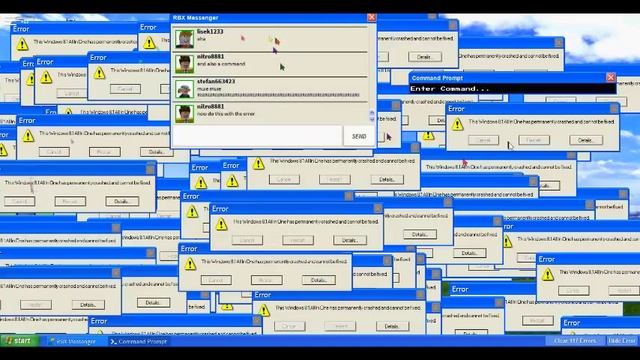Image resolution: width=640 pixels, height=360 pixels.
Task: Click Cancel in Error dialog under Command Prompt
Action: 483,140
